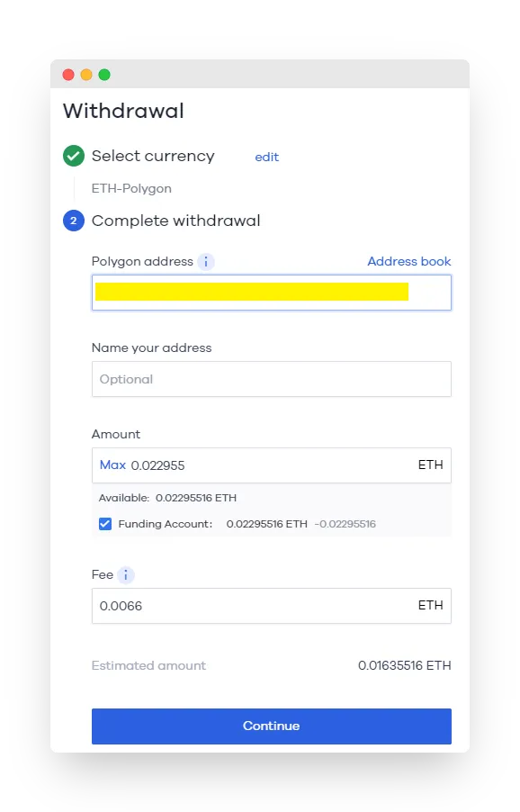Click the Estimated amount value 0.01635516 ETH
The width and height of the screenshot is (520, 812).
(x=405, y=665)
